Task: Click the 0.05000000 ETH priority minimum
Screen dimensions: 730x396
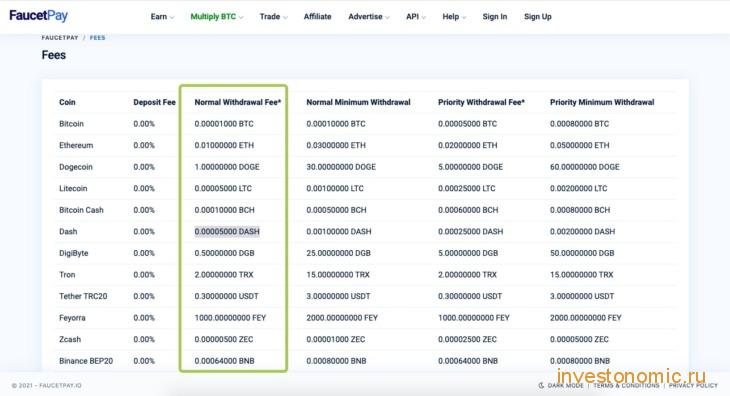Action: [x=579, y=145]
